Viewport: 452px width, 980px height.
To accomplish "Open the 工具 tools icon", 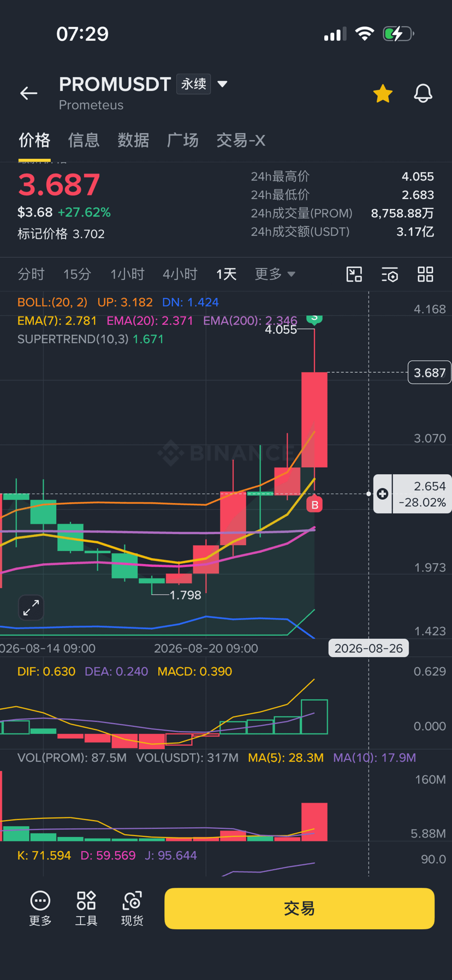I will pos(86,909).
